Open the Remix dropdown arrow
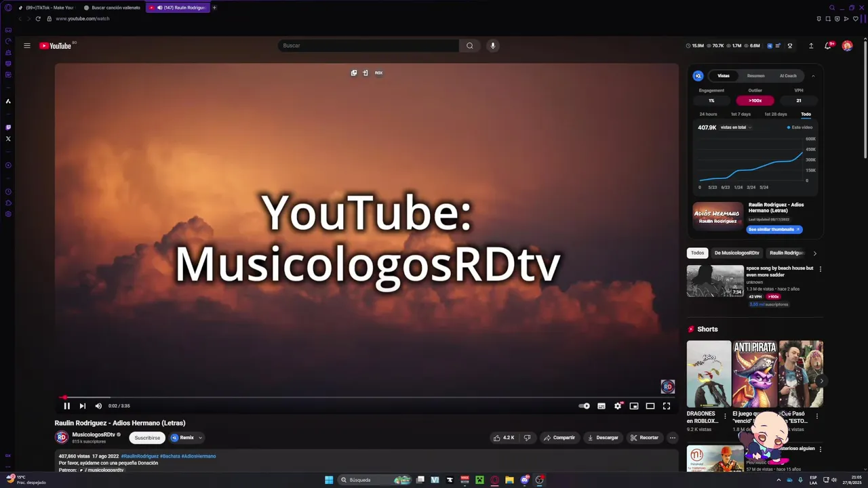This screenshot has width=868, height=488. coord(200,438)
